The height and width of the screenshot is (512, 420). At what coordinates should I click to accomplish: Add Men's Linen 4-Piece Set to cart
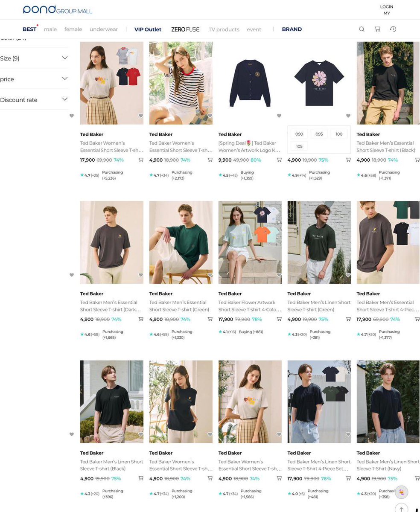pos(348,479)
